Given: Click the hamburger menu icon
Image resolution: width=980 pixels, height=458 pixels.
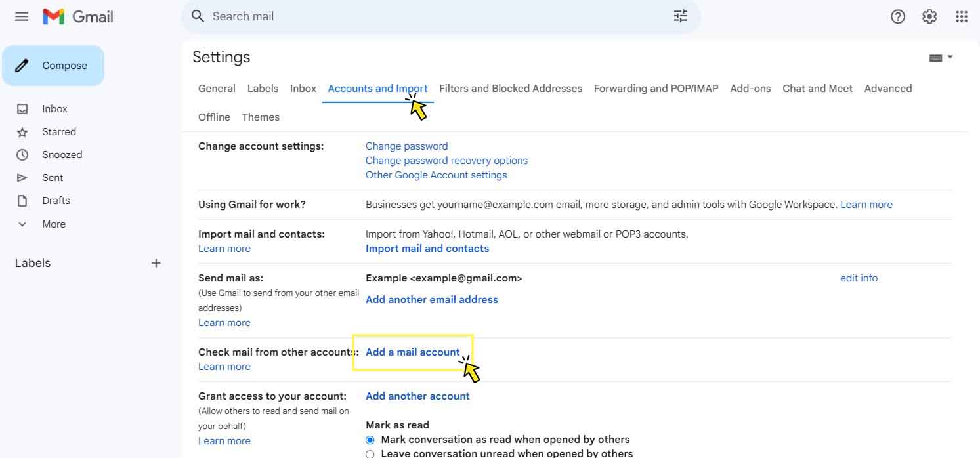Looking at the screenshot, I should point(21,16).
